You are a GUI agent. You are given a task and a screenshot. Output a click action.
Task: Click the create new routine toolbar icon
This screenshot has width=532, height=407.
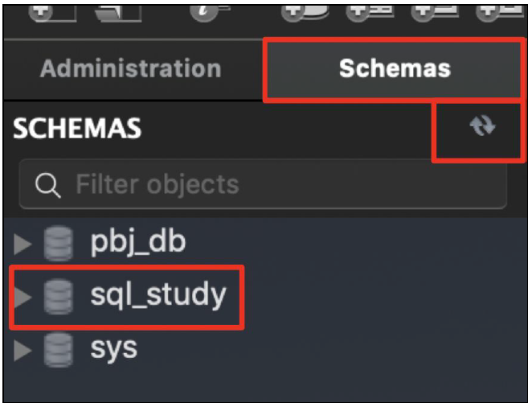click(x=499, y=13)
